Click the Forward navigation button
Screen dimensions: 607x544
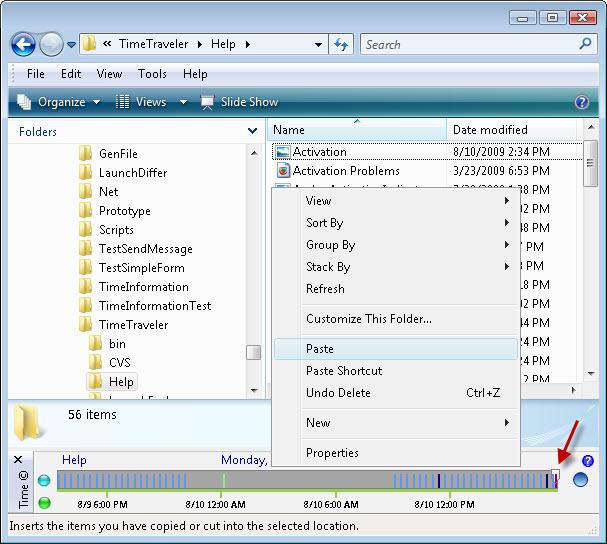click(x=51, y=45)
